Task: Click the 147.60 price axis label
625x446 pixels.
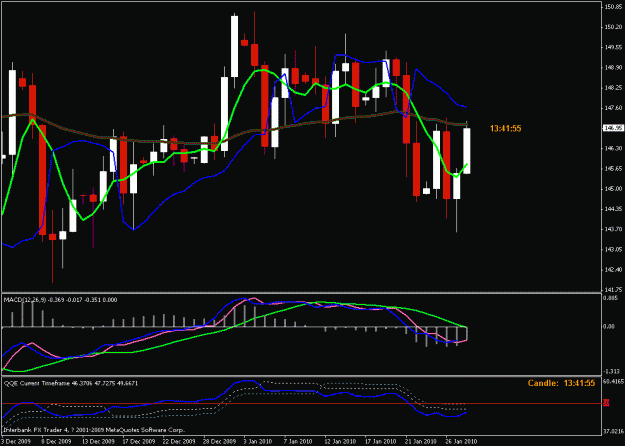Action: click(x=613, y=108)
